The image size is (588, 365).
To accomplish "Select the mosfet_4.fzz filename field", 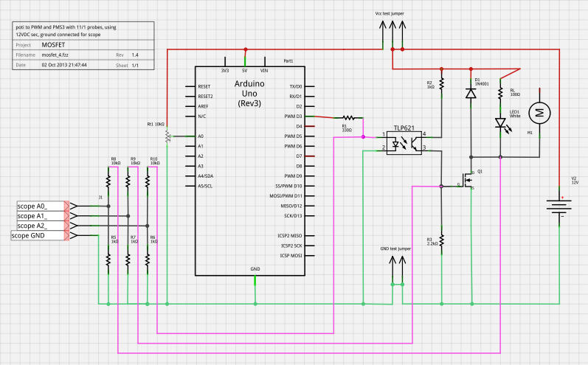I will 59,55.
